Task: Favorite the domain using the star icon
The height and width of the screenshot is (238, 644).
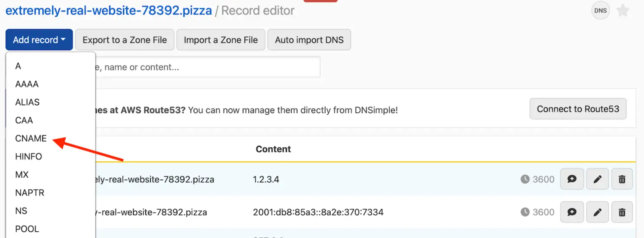Action: coord(623,10)
